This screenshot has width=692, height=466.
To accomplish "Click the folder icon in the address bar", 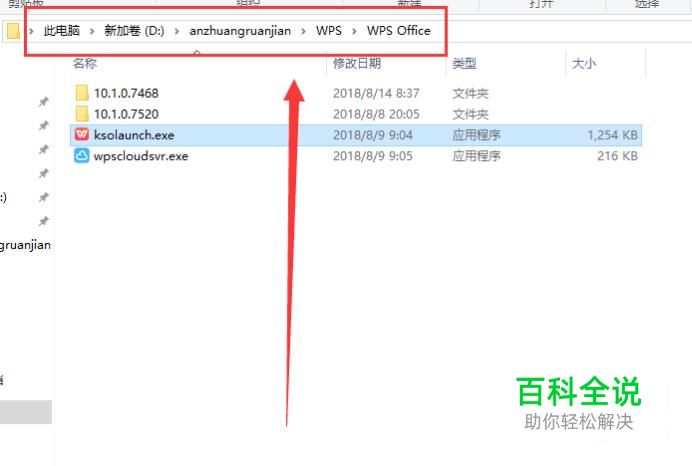I will 13,31.
